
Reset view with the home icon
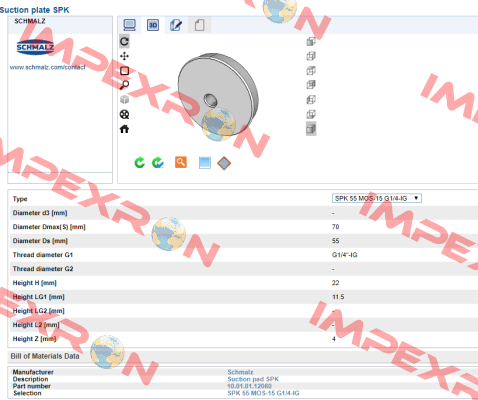tap(124, 129)
